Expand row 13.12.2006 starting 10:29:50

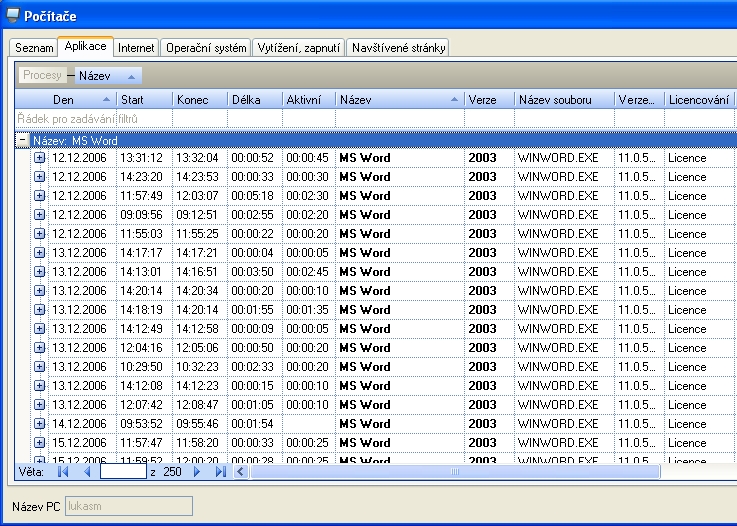(39, 367)
